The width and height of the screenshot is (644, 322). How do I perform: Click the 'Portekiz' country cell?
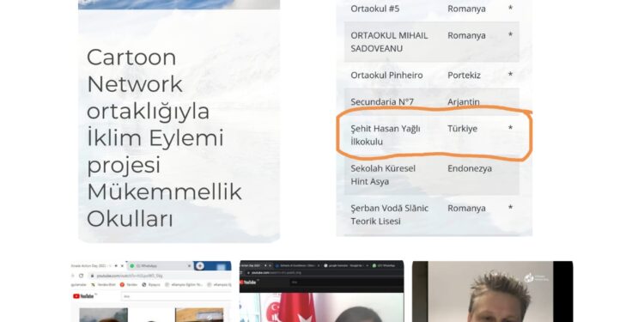click(464, 76)
